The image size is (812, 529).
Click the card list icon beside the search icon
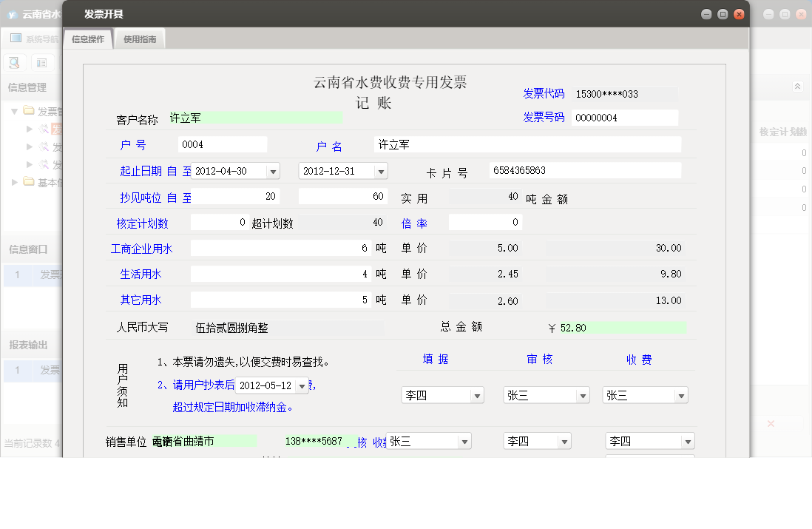tap(41, 62)
